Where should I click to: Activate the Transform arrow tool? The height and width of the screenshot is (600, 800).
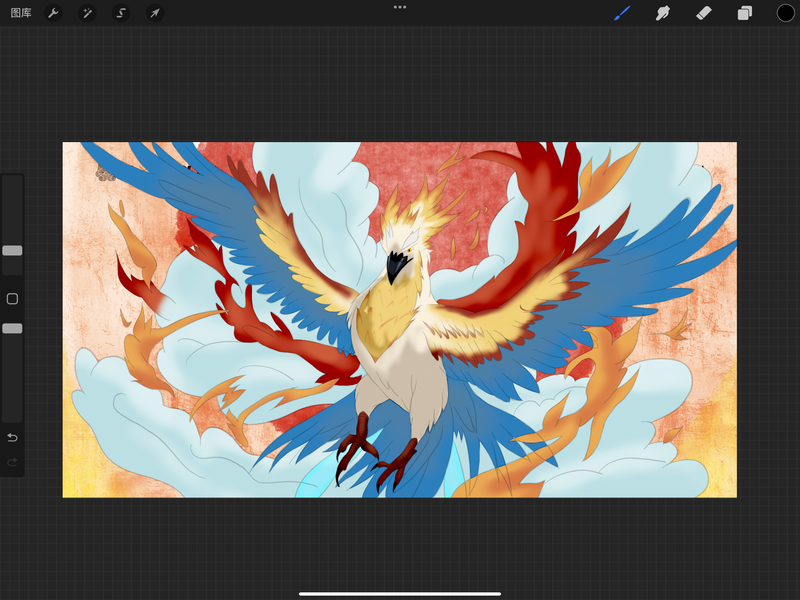coord(155,13)
